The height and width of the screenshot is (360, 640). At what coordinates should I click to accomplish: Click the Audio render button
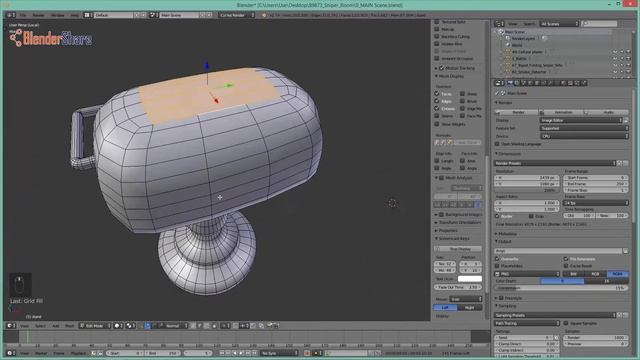(607, 112)
